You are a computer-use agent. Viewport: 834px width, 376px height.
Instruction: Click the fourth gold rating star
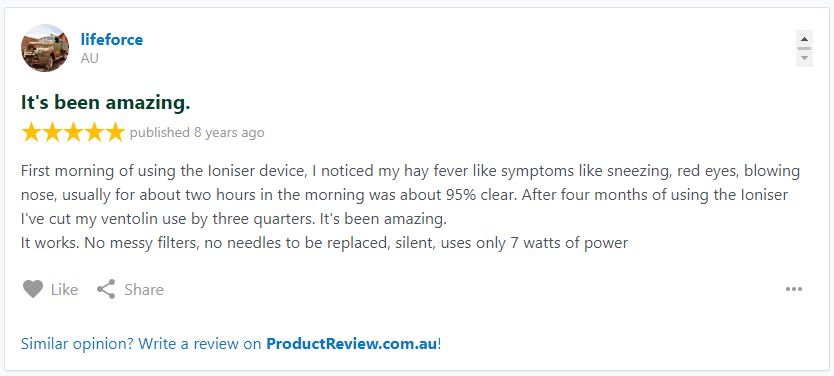(x=94, y=132)
